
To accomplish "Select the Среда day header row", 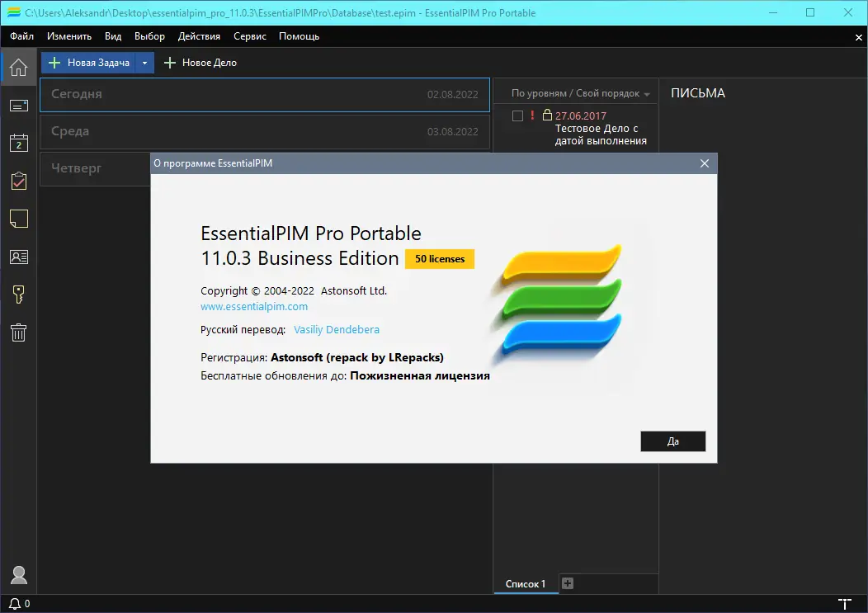I will [x=265, y=132].
